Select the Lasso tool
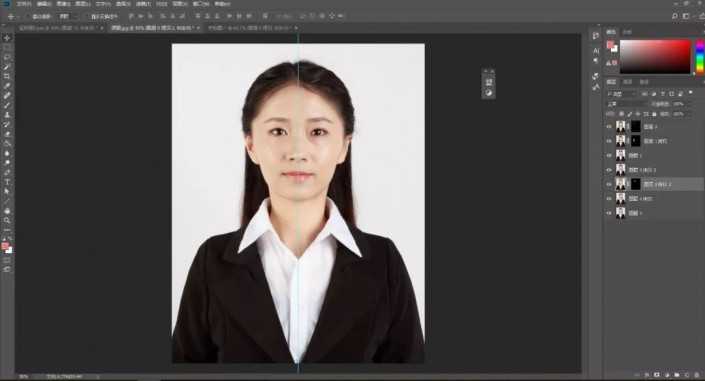 [7, 57]
